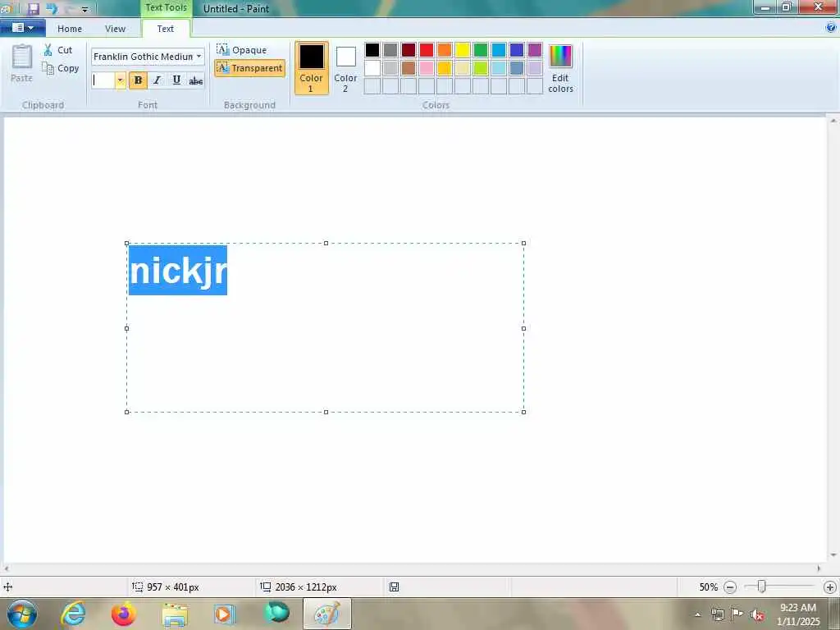Open the Paint file menu button
This screenshot has width=840, height=630.
coord(22,28)
